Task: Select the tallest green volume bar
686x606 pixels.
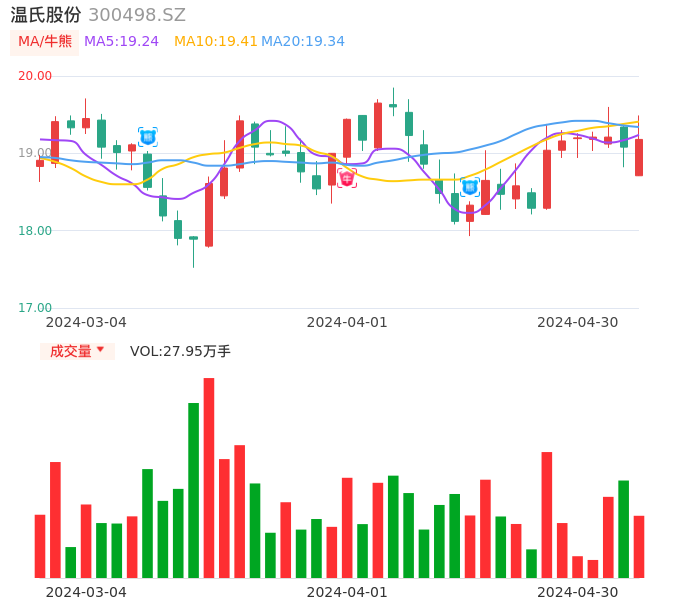Action: point(193,490)
